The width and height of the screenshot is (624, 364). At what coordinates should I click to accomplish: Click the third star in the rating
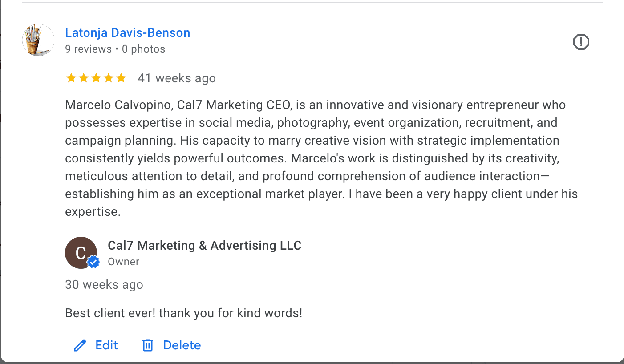click(96, 78)
